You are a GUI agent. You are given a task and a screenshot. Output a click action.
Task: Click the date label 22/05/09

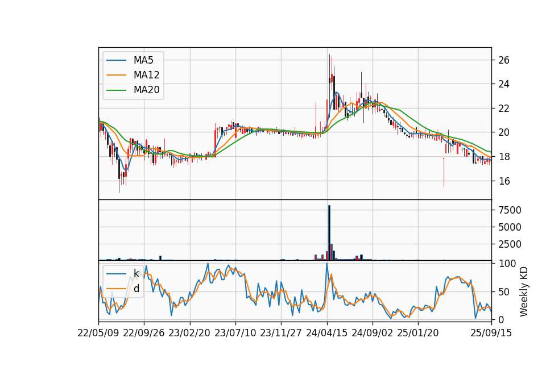click(x=98, y=333)
